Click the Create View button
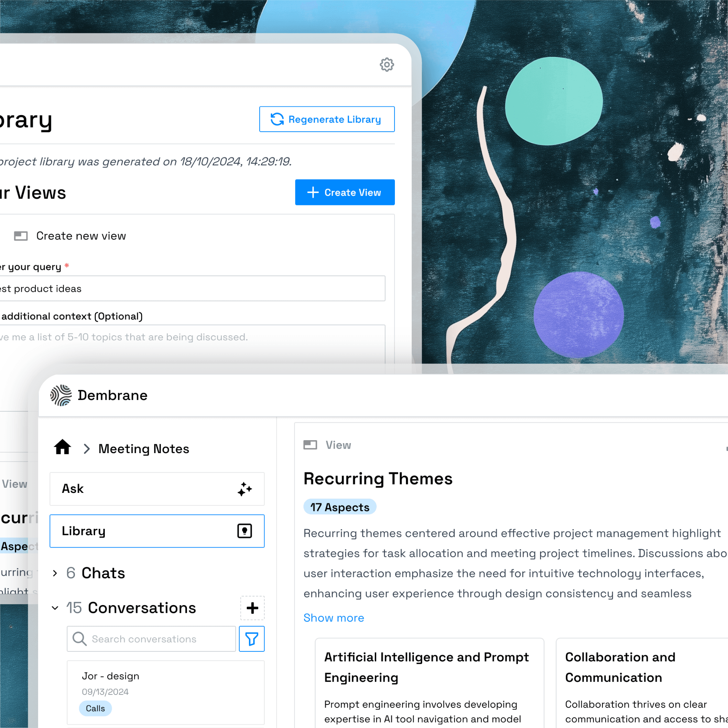 [345, 192]
